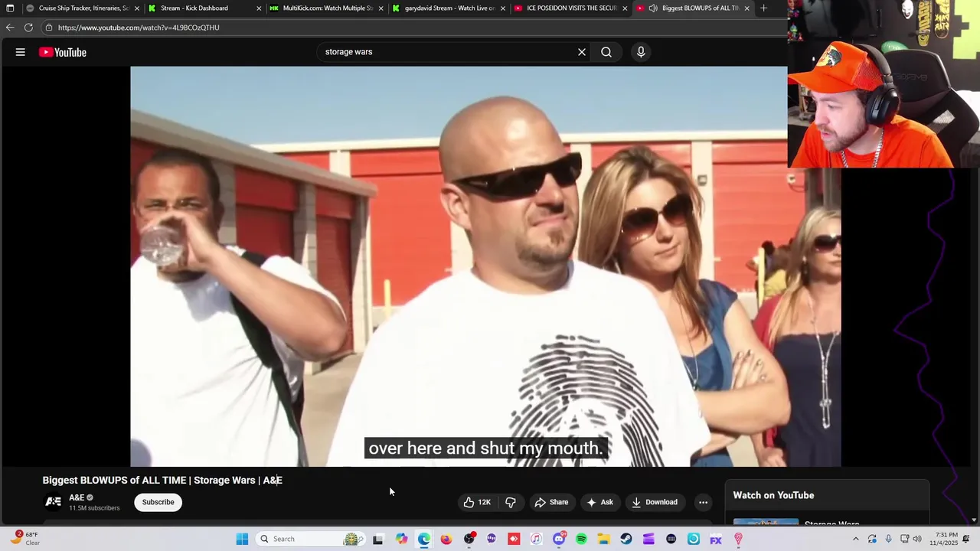Share the Storage Wars video

click(551, 502)
